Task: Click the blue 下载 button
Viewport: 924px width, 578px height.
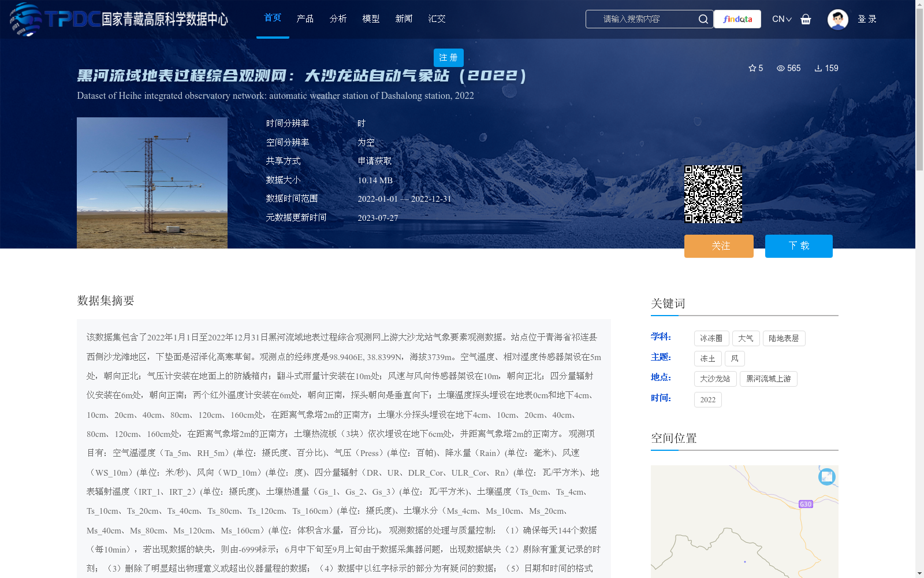Action: point(799,246)
